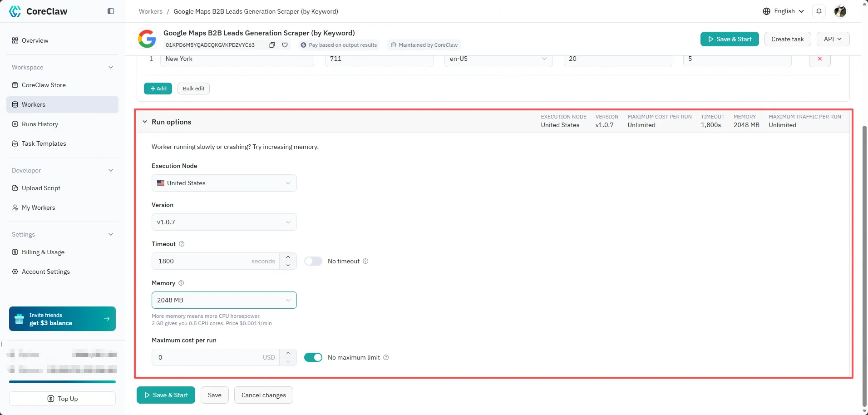Viewport: 868px width, 415px height.
Task: Click the New York keyword field
Action: (x=237, y=59)
